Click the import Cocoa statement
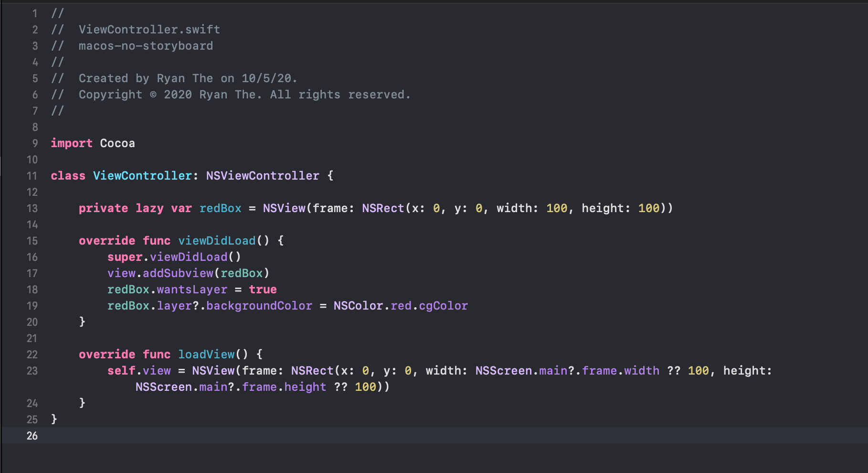The image size is (868, 473). 93,143
